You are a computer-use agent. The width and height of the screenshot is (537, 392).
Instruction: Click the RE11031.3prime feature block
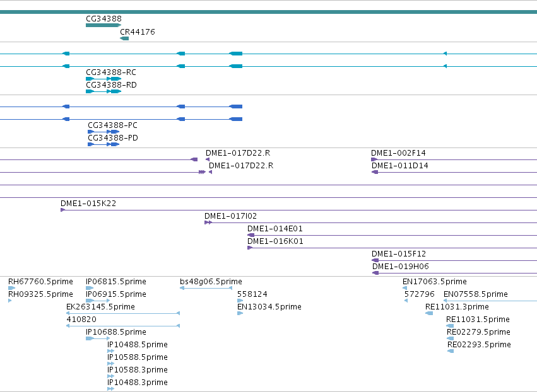pos(429,313)
